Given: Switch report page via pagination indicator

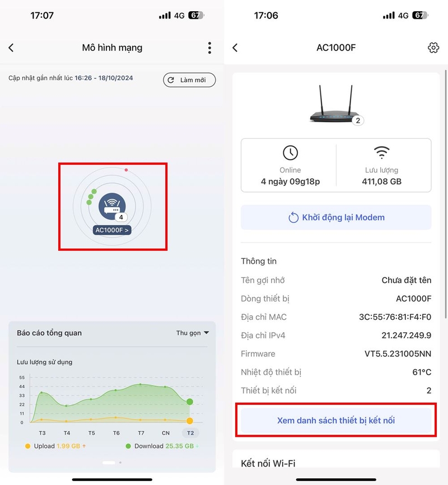Looking at the screenshot, I should click(x=112, y=463).
